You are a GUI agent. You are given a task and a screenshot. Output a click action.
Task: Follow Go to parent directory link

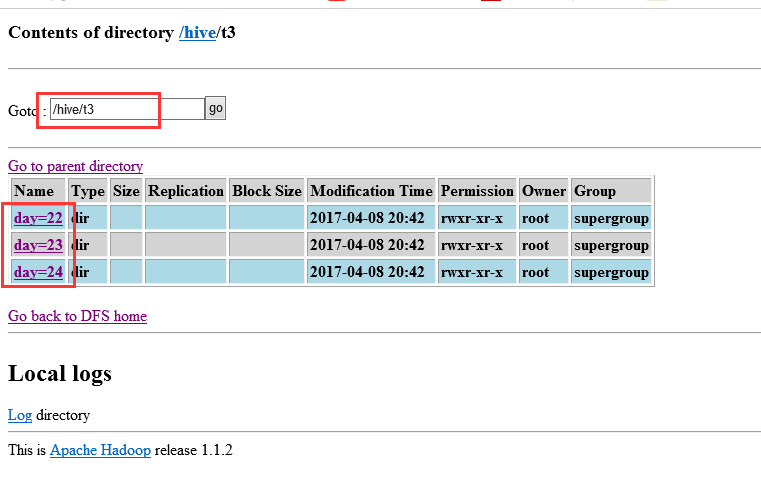coord(75,166)
